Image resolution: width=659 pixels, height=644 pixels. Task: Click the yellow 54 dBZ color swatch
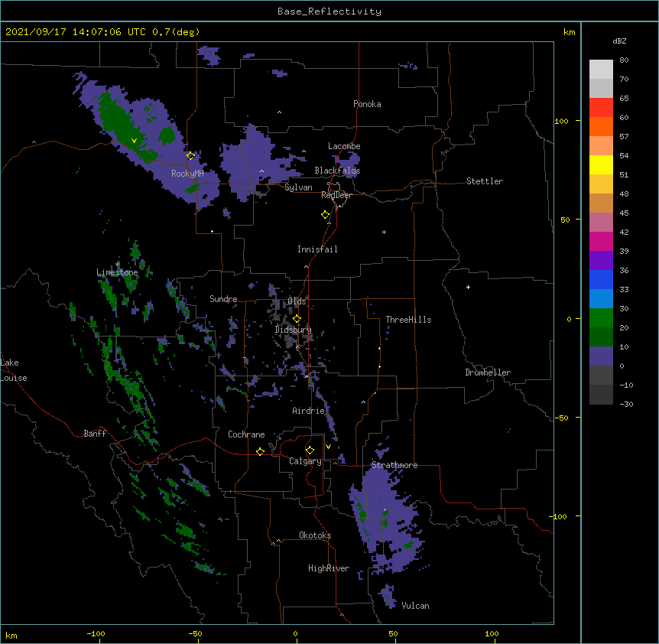coord(601,164)
